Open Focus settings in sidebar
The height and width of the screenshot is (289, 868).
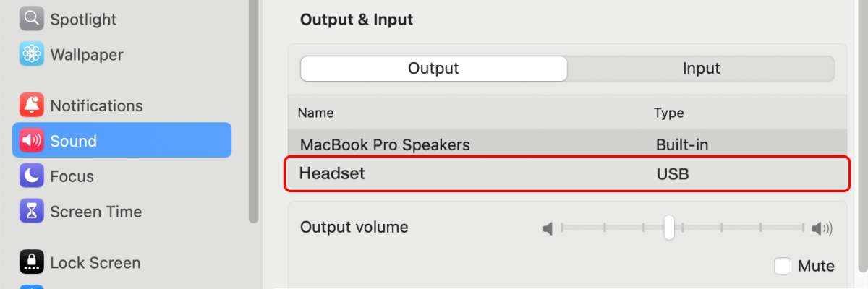pos(72,176)
